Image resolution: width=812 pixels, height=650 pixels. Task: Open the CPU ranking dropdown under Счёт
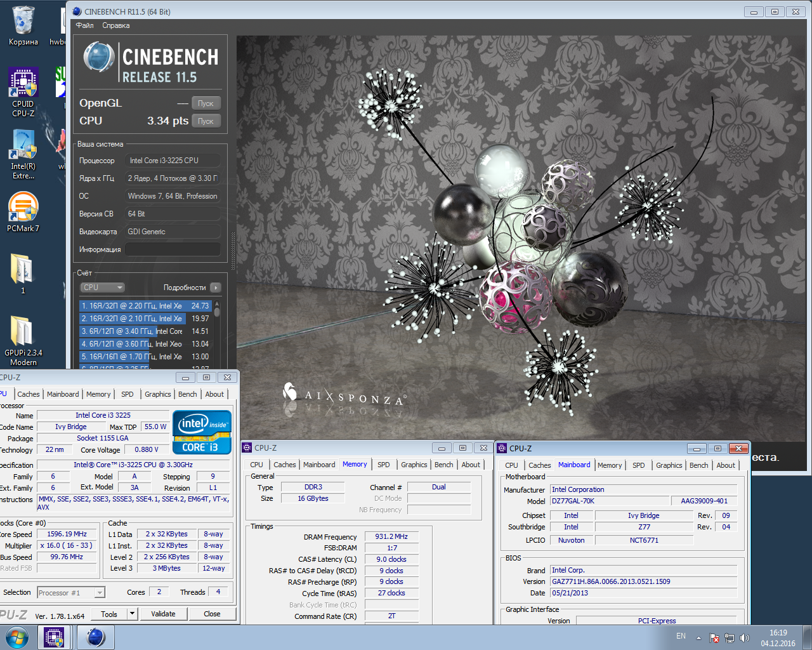click(102, 288)
